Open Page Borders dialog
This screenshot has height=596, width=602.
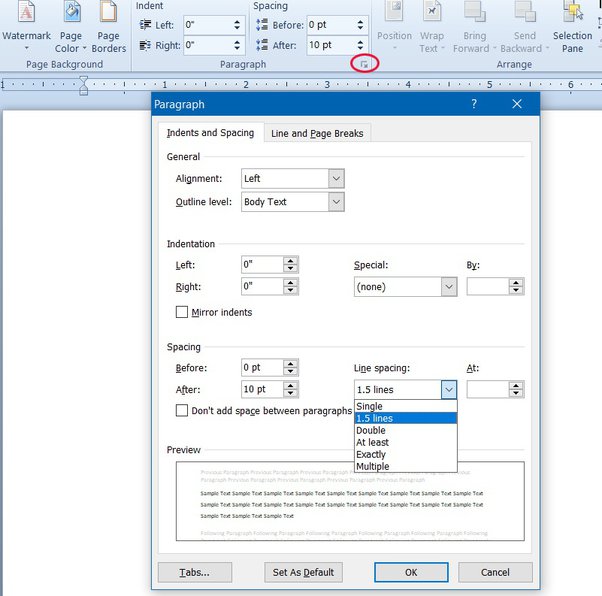tap(109, 25)
